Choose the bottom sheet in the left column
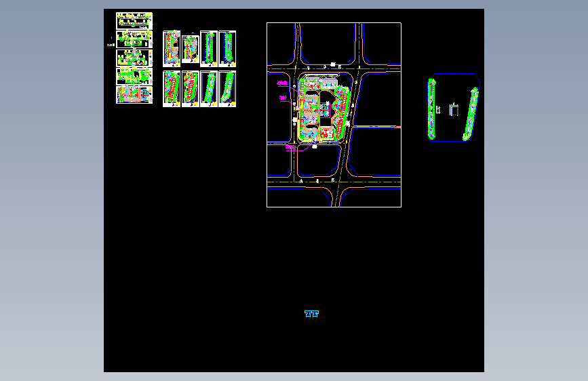 [134, 94]
